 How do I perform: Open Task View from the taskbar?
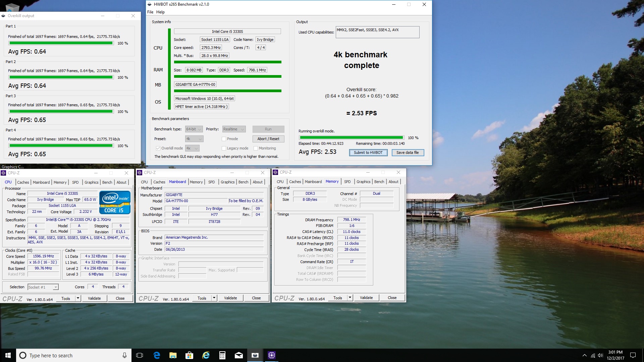click(x=140, y=355)
